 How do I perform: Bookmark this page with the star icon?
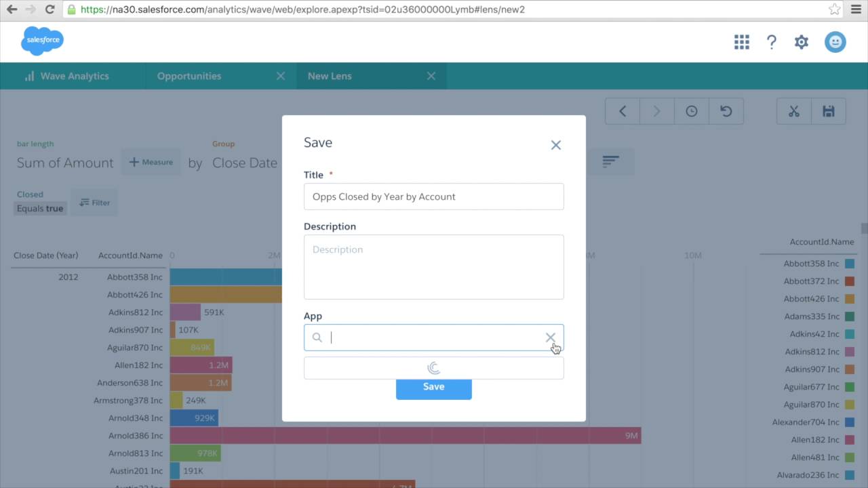click(835, 9)
